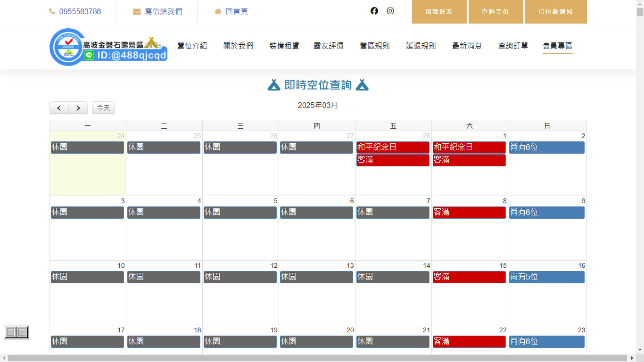Open 查詢訂單 menu item
The image size is (644, 362).
tap(513, 46)
